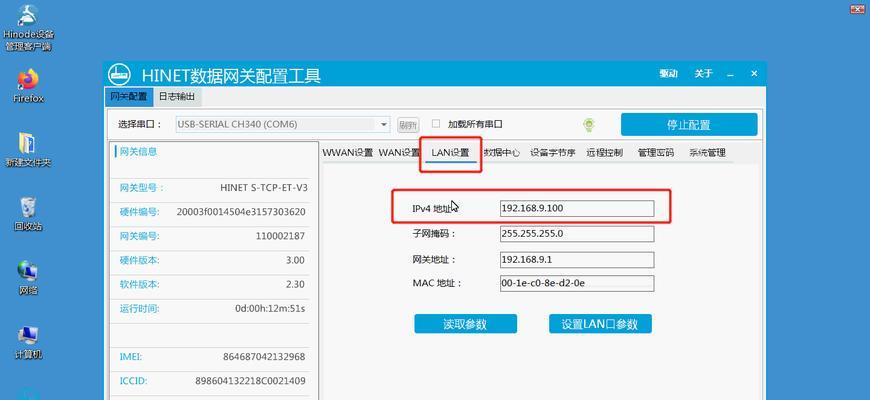This screenshot has height=400, width=870.
Task: Select the 回收站 recycle bin icon
Action: 28,214
